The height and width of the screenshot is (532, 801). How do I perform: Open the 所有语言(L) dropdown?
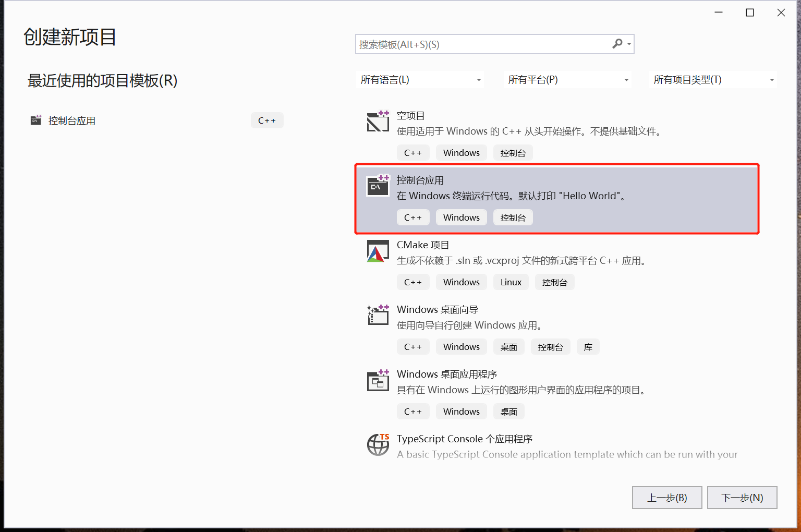[420, 80]
